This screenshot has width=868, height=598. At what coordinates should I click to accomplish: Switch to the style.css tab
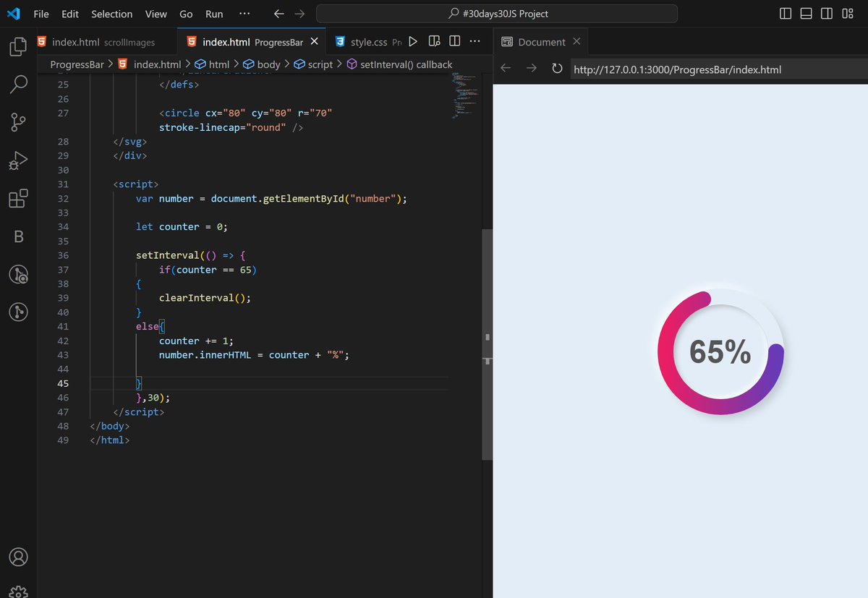point(368,41)
